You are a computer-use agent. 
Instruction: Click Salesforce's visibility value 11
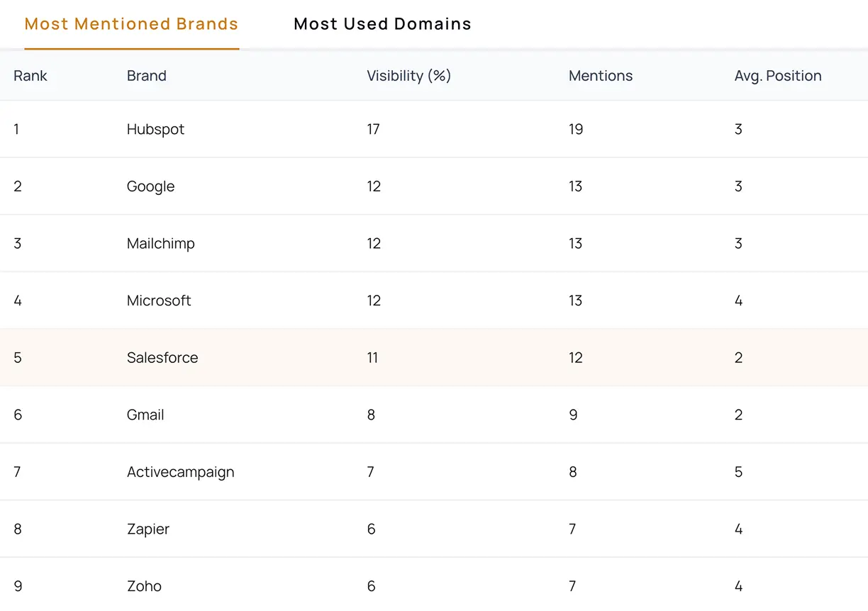372,357
